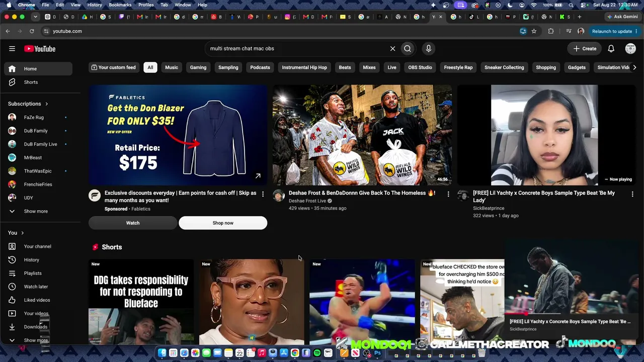Expand Subscriptions with its chevron
The width and height of the screenshot is (644, 362).
[47, 104]
